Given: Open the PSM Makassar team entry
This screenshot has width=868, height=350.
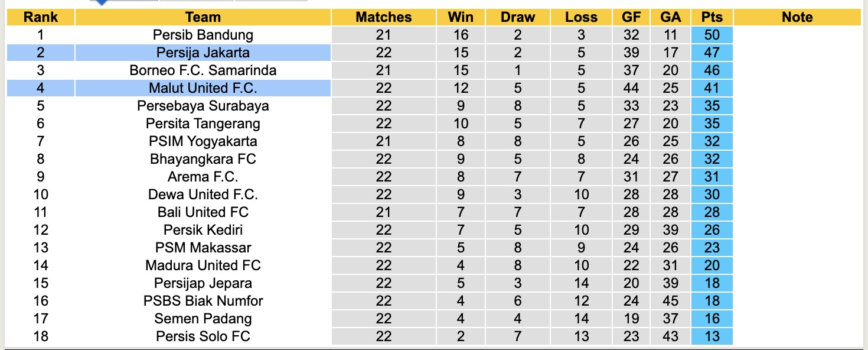Looking at the screenshot, I should click(203, 248).
